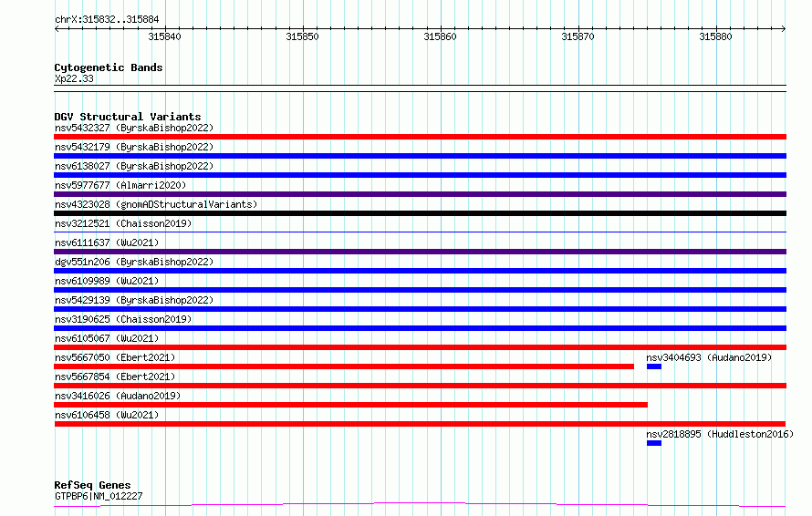
Task: Click the red bar under nsv5667854
Action: click(x=420, y=386)
